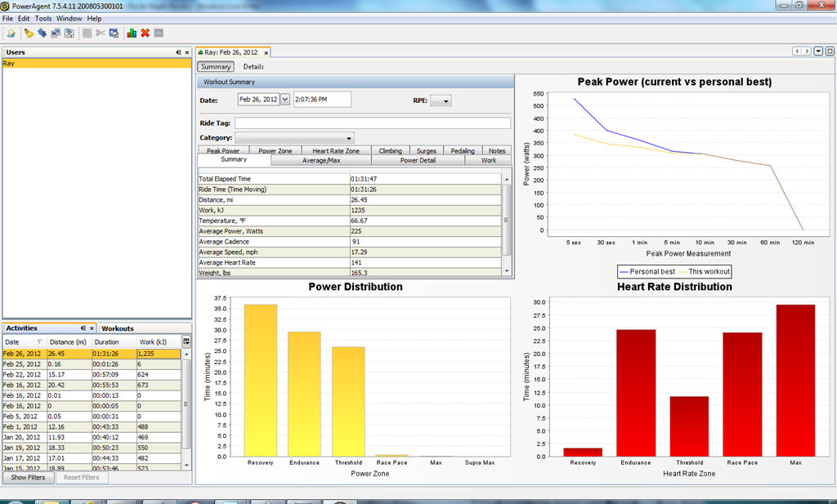Click the broom cleanup toolbar icon
The image size is (837, 504).
pos(29,33)
